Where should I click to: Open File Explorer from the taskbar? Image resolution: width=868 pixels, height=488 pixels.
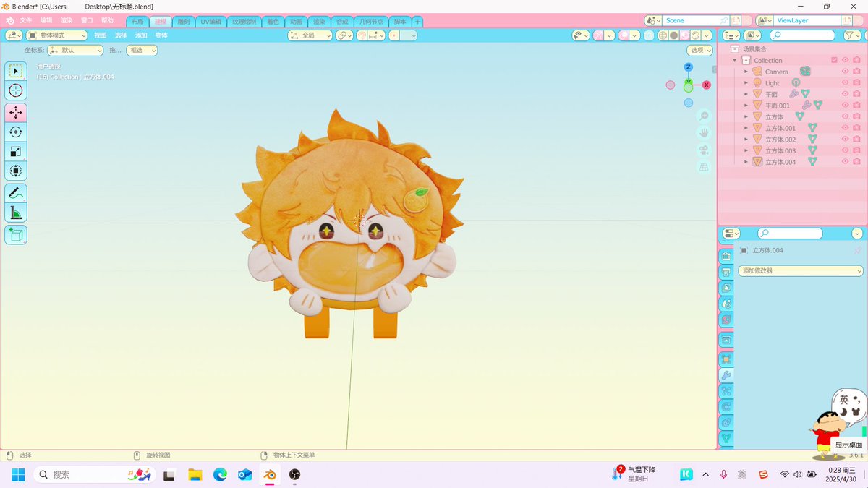coord(195,475)
